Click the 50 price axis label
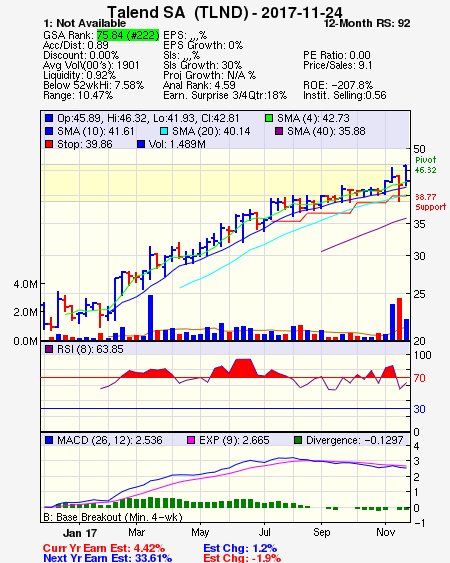 tap(419, 149)
